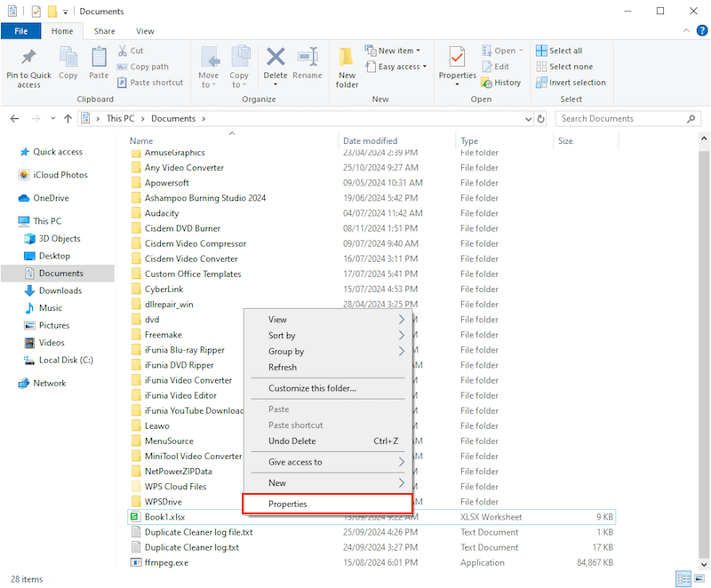Viewport: 711px width, 588px height.
Task: Click the Select all icon
Action: tap(541, 51)
